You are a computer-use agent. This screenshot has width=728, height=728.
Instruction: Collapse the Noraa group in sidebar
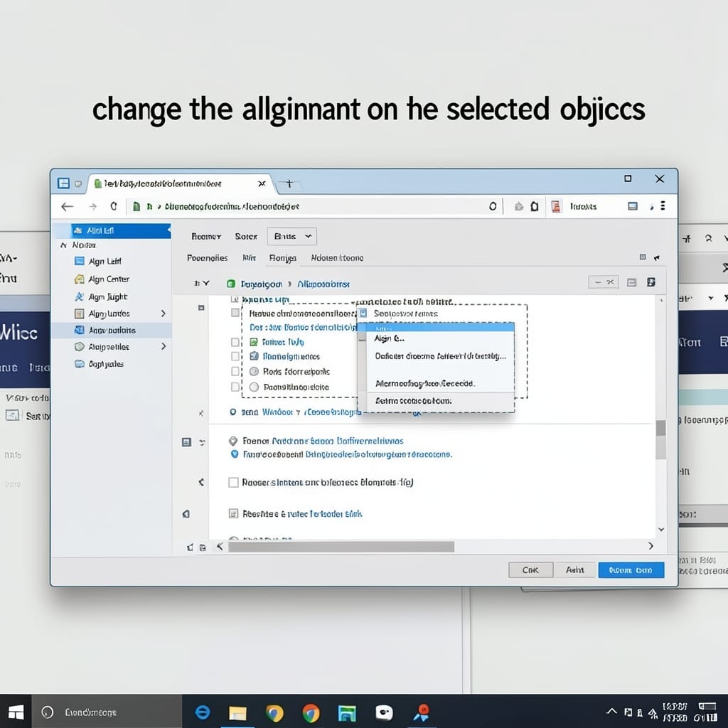[x=63, y=245]
